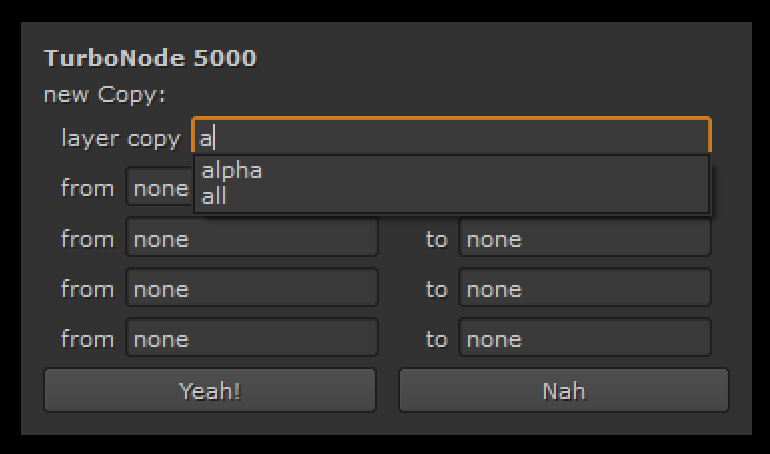Image resolution: width=770 pixels, height=454 pixels.
Task: Click the bottom row's to field
Action: pos(585,339)
